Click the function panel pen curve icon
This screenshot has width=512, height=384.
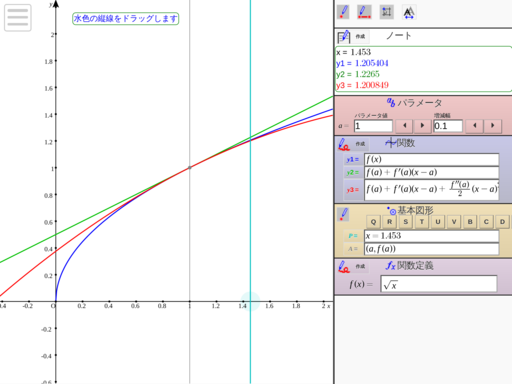(344, 144)
